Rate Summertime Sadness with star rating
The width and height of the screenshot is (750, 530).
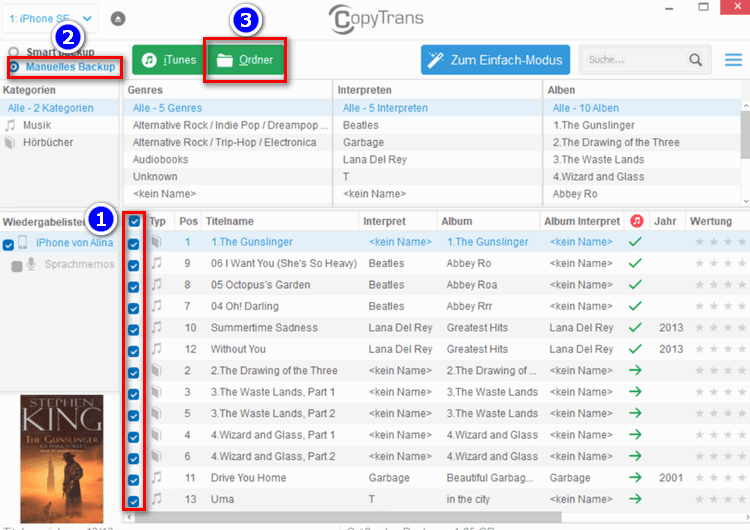[x=721, y=328]
